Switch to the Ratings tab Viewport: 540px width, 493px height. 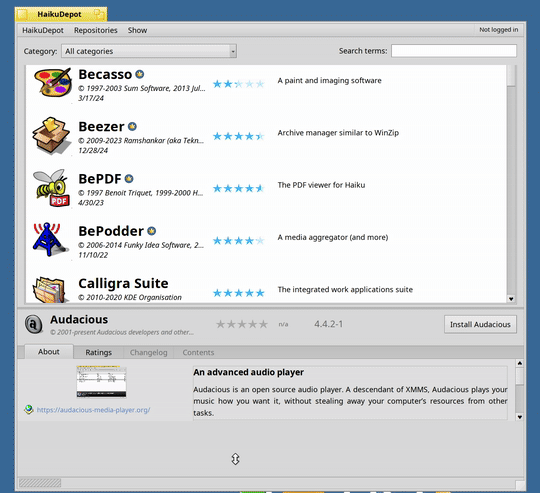pos(98,352)
